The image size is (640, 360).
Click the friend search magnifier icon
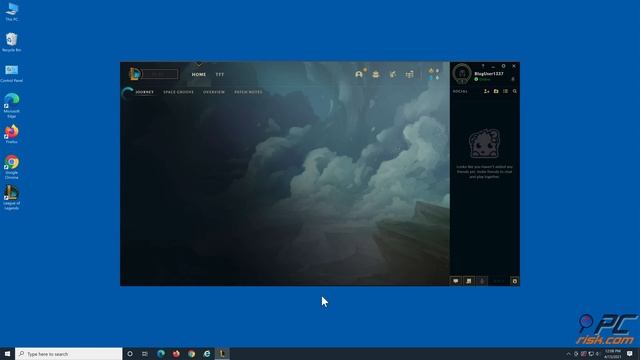pyautogui.click(x=515, y=91)
